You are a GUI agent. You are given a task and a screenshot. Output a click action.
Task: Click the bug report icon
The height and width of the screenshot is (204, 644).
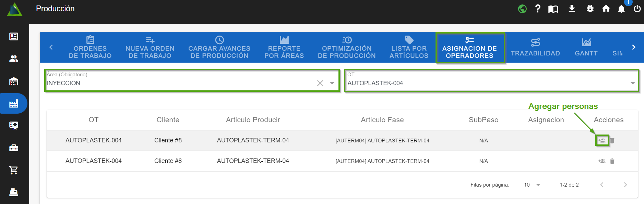[590, 9]
